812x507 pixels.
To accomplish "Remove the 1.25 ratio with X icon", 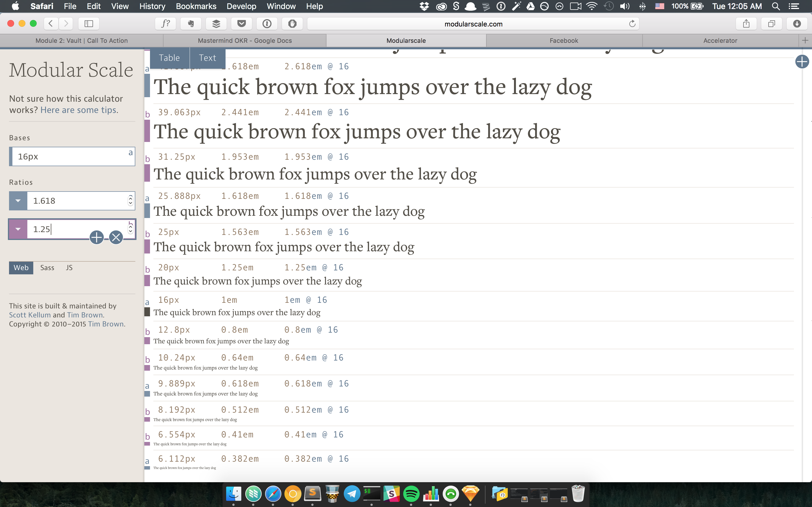I will tap(116, 237).
